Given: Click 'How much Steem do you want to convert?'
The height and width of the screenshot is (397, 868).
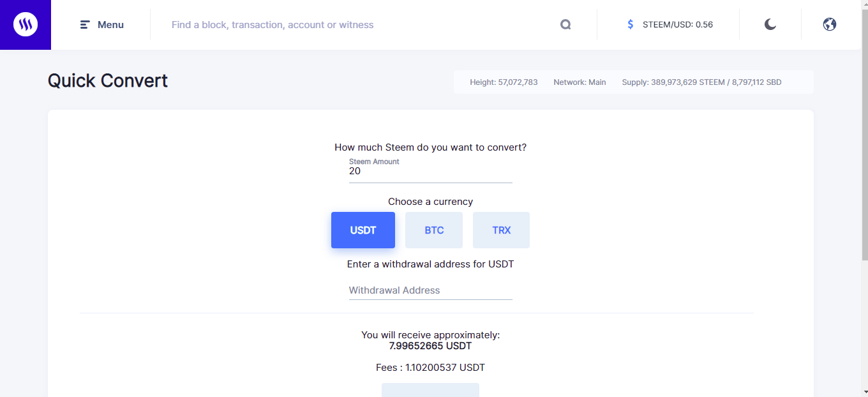Looking at the screenshot, I should 430,147.
